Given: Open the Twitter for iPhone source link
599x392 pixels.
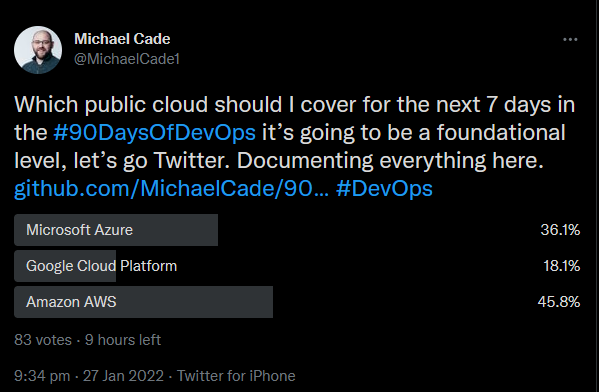Looking at the screenshot, I should tap(236, 376).
